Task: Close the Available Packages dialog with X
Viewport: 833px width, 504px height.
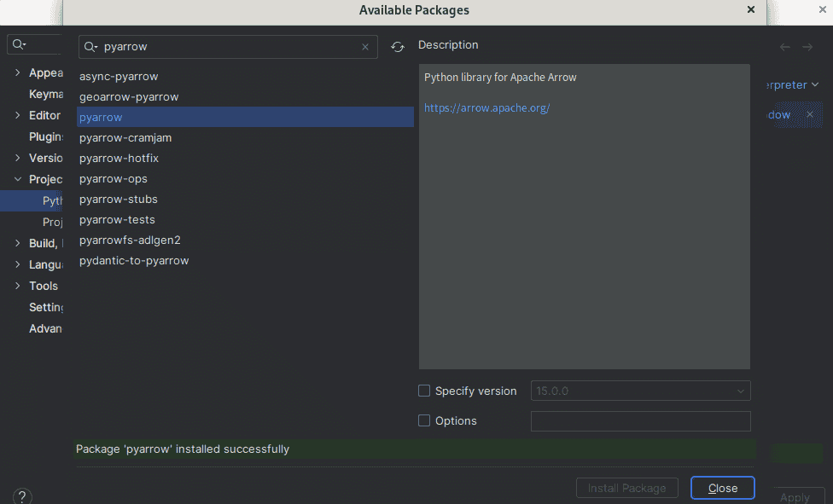Action: 751,10
